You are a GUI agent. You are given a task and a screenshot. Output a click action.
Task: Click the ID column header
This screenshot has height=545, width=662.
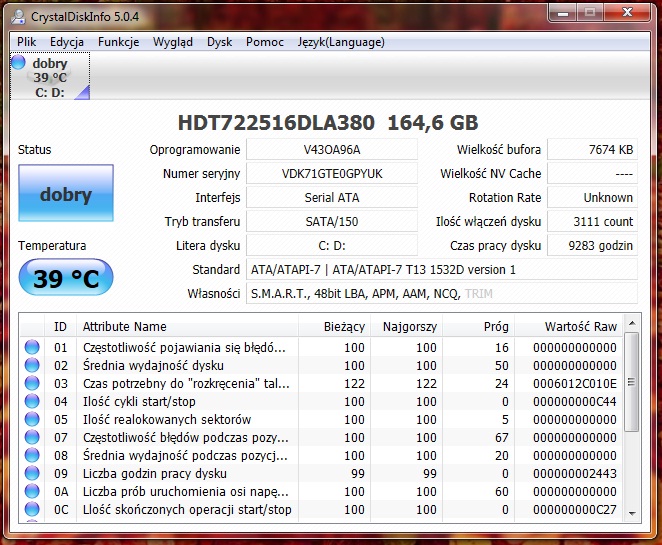coord(60,326)
